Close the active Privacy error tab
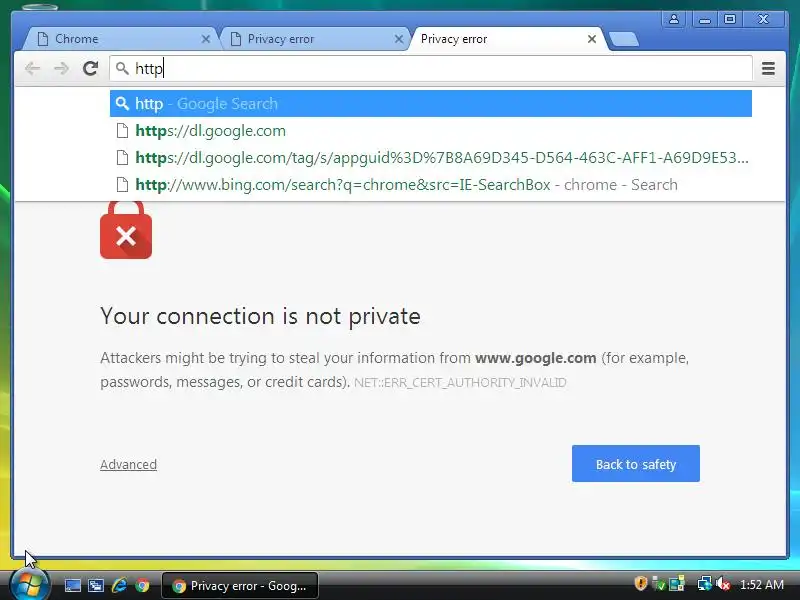This screenshot has height=600, width=800. pyautogui.click(x=592, y=39)
